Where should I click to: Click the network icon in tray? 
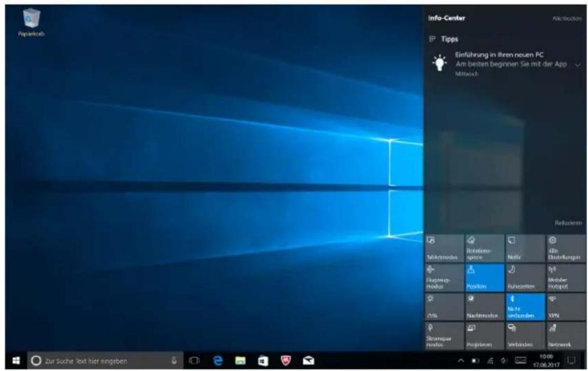coord(491,361)
